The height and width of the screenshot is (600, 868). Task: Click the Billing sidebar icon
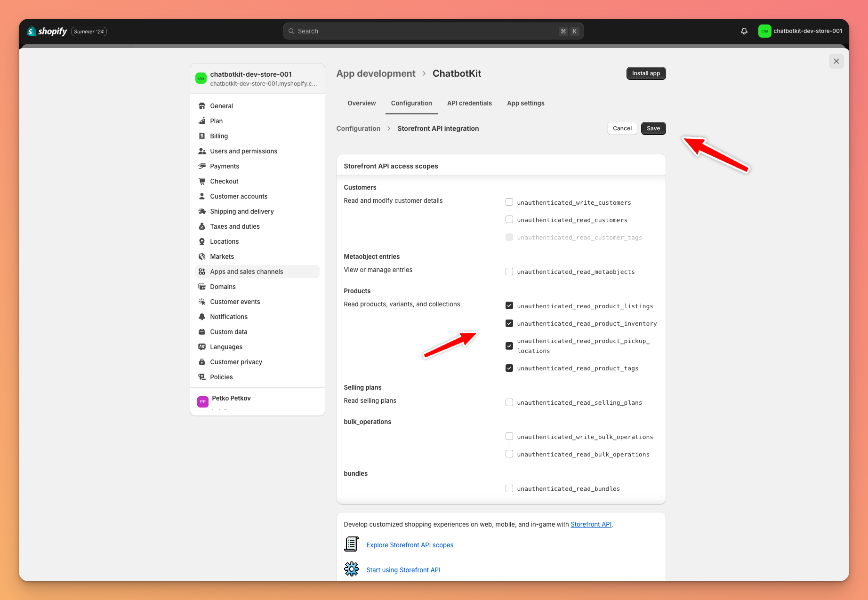[x=202, y=136]
